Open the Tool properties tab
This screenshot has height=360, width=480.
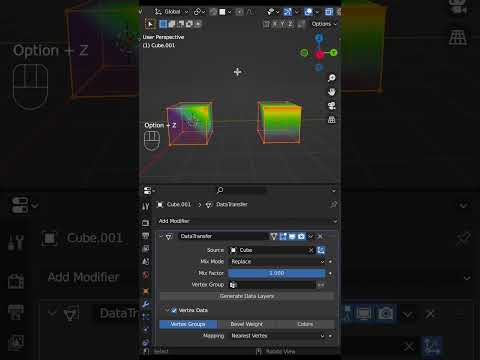coord(146,207)
